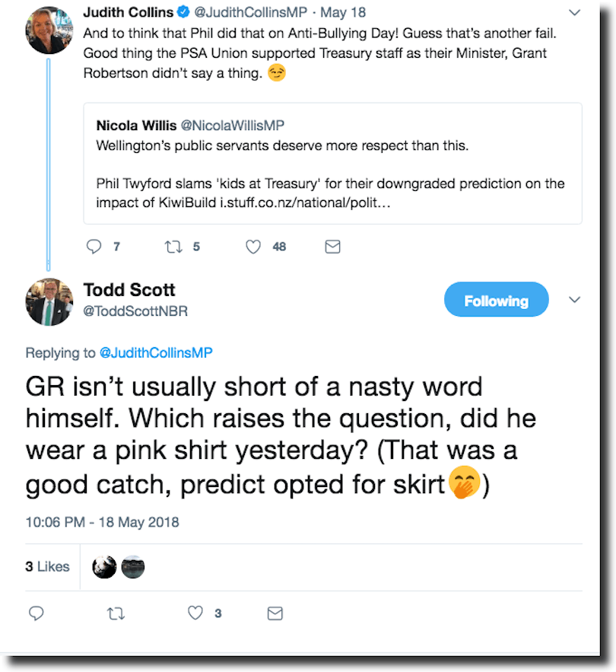Image resolution: width=616 pixels, height=672 pixels.
Task: Open more options on Judith Collins' tweet
Action: (x=575, y=12)
